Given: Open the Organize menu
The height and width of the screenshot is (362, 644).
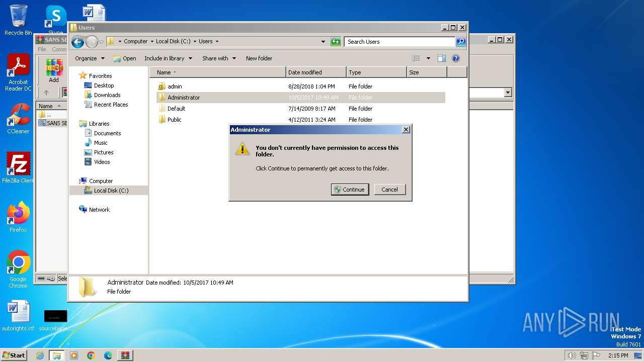Looking at the screenshot, I should 90,58.
